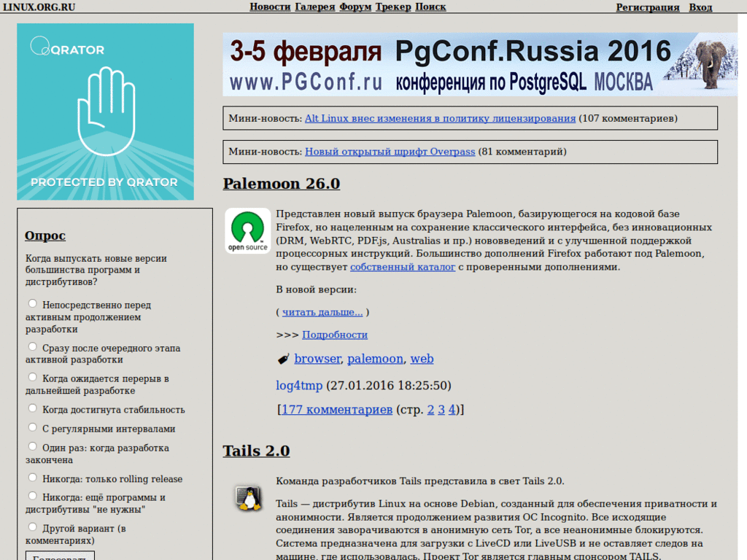Image resolution: width=747 pixels, height=560 pixels.
Task: Select С регулярными интервалами option
Action: pyautogui.click(x=32, y=427)
